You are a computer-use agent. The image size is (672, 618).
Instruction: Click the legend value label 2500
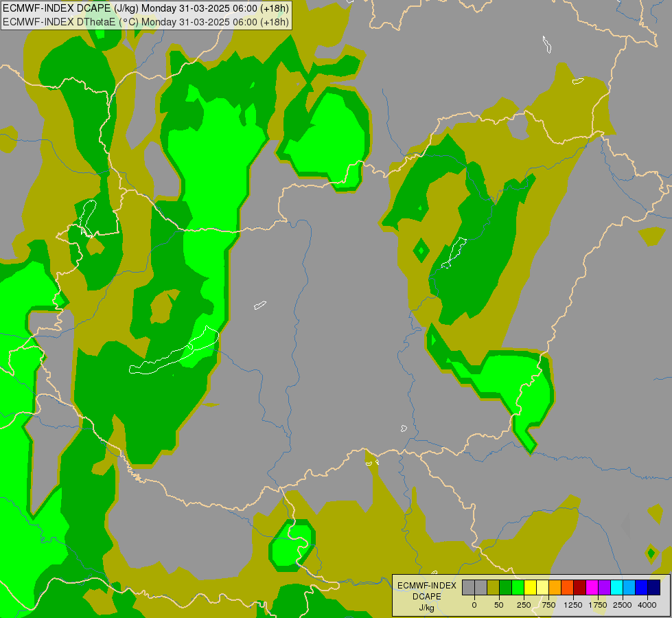pyautogui.click(x=623, y=605)
